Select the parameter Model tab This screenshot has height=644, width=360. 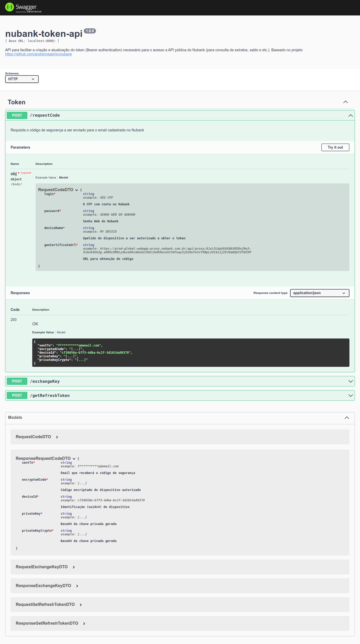coord(64,177)
